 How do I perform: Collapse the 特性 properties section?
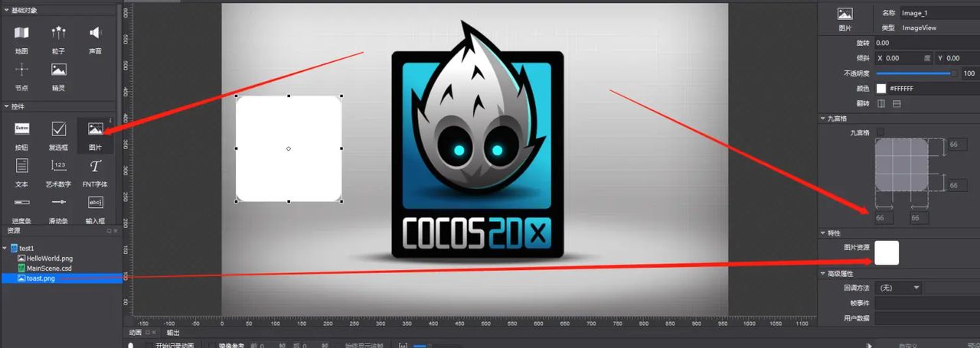point(822,233)
